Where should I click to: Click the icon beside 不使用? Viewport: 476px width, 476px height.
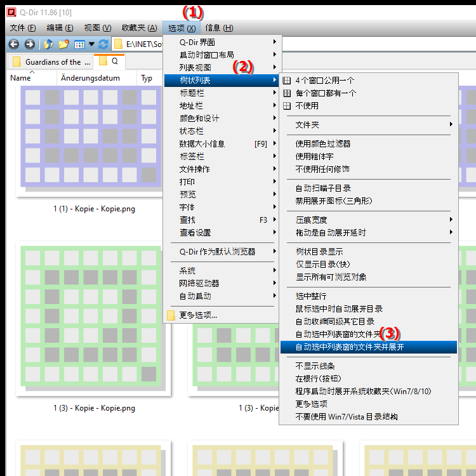click(x=287, y=106)
